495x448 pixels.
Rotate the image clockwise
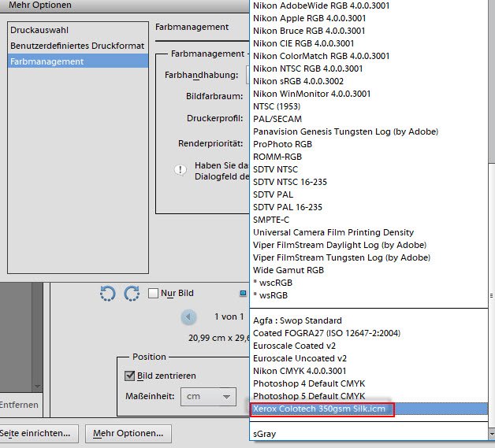click(132, 294)
